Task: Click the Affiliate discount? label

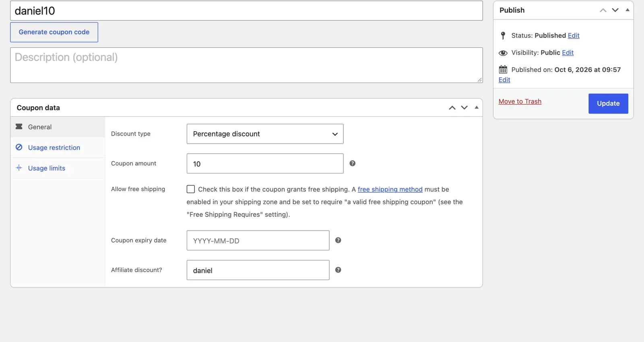Action: point(136,270)
